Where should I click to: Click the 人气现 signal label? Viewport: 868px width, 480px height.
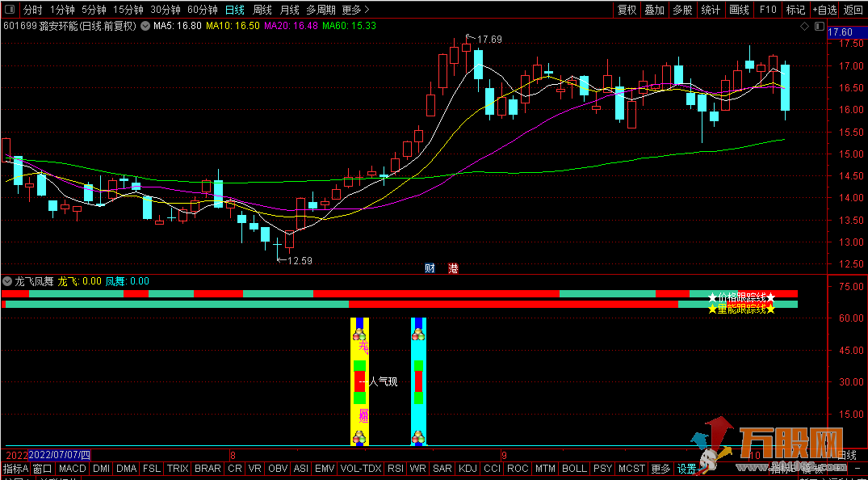(x=383, y=382)
